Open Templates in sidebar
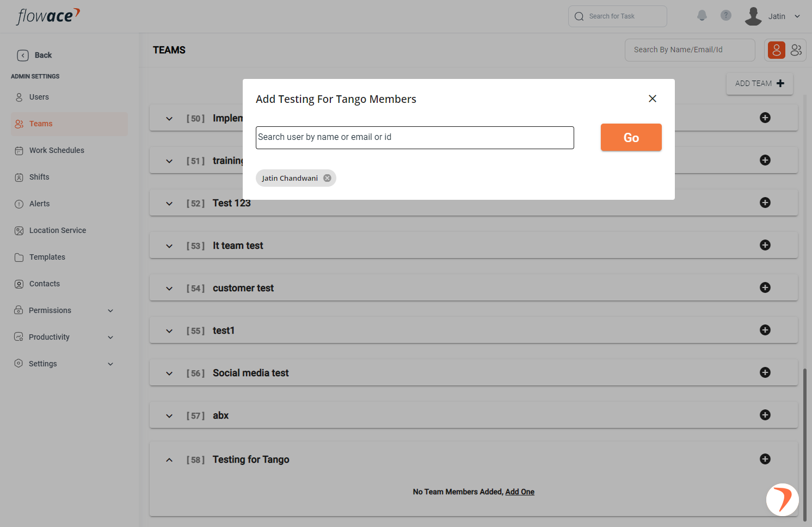The height and width of the screenshot is (527, 812). pyautogui.click(x=47, y=257)
